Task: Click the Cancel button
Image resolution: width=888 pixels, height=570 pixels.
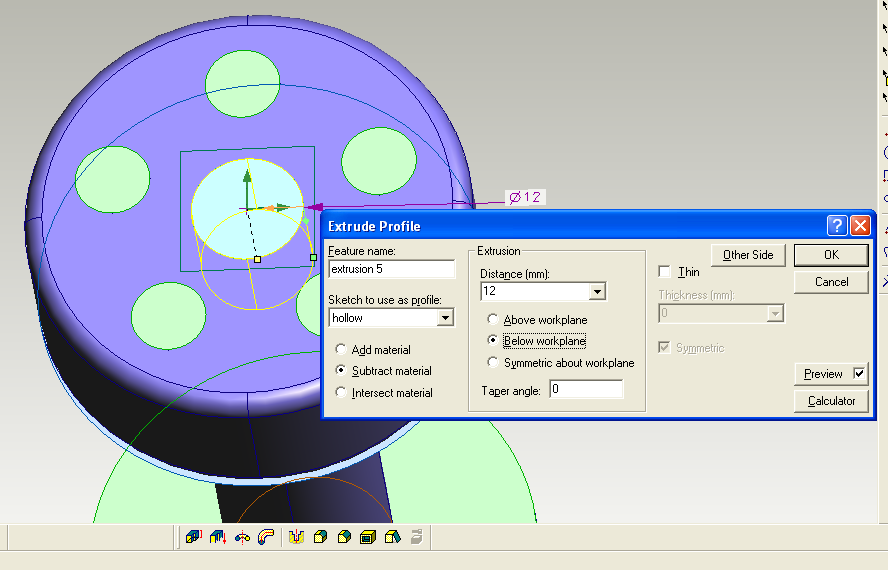Action: (x=831, y=282)
